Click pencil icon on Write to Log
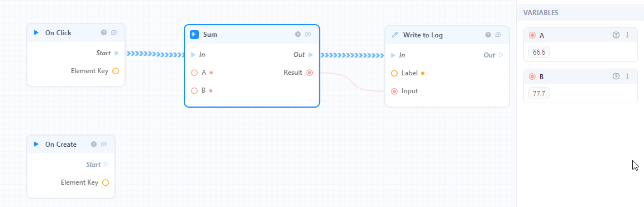 (x=395, y=35)
